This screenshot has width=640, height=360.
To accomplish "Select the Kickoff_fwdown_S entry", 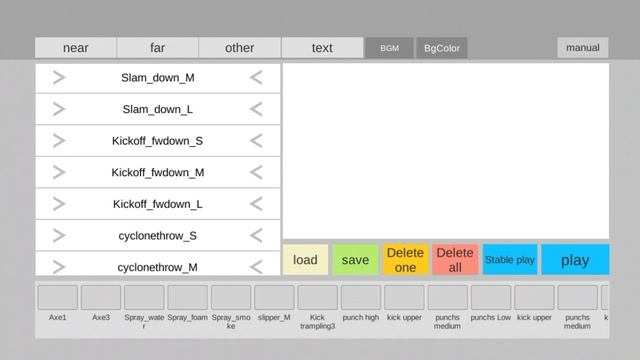I will [x=158, y=141].
